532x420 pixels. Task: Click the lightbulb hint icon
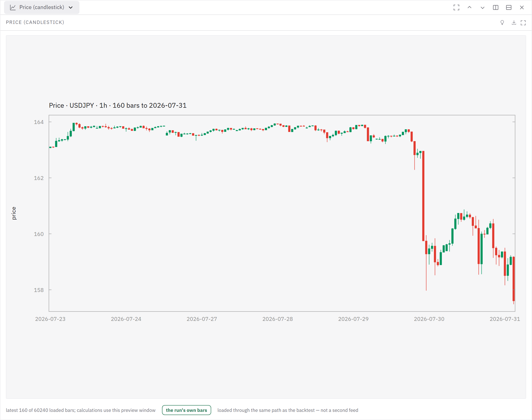502,23
